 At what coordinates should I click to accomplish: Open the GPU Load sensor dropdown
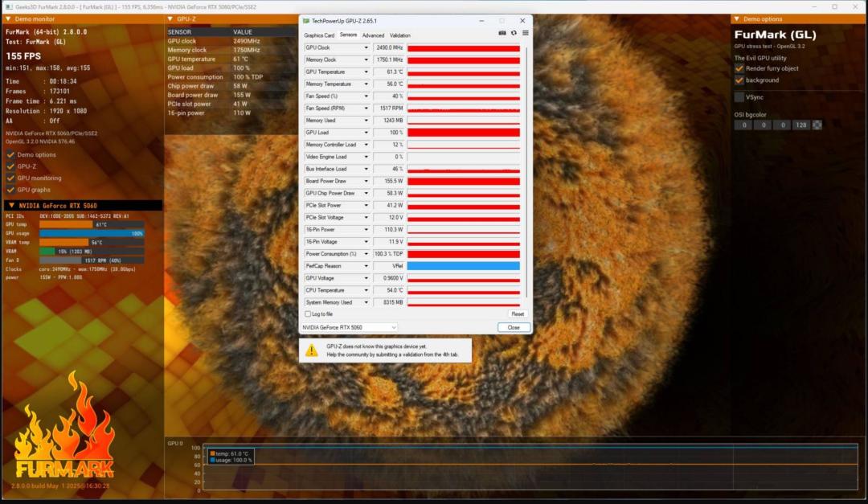click(x=366, y=133)
